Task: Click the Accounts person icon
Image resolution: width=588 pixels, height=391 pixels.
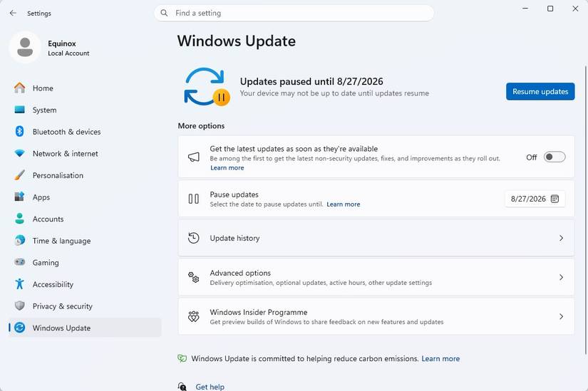Action: click(19, 219)
